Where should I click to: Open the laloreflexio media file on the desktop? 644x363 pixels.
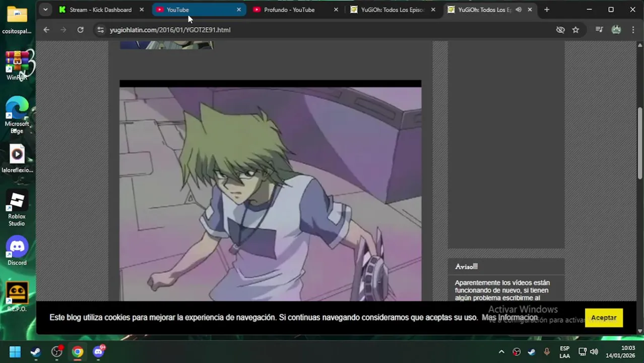coord(17,159)
